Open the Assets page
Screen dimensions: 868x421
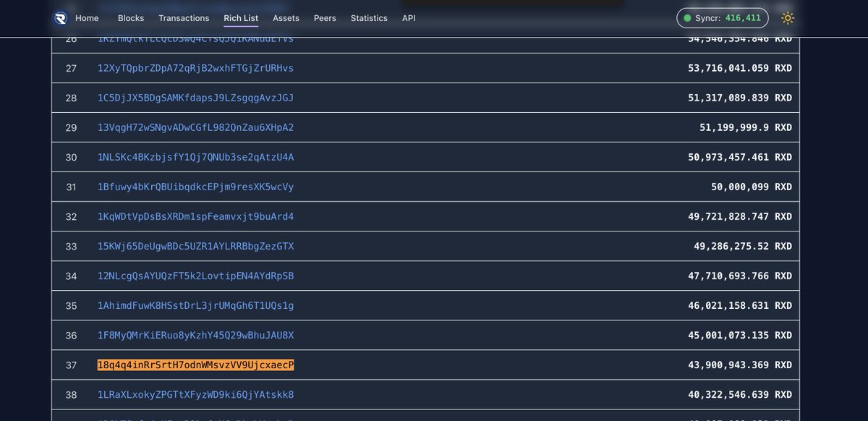[286, 18]
